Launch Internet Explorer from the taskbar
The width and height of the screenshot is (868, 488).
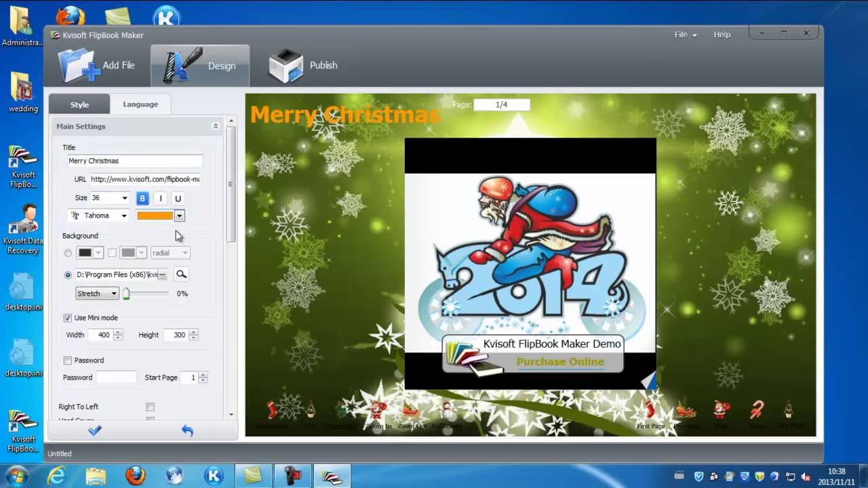[56, 476]
